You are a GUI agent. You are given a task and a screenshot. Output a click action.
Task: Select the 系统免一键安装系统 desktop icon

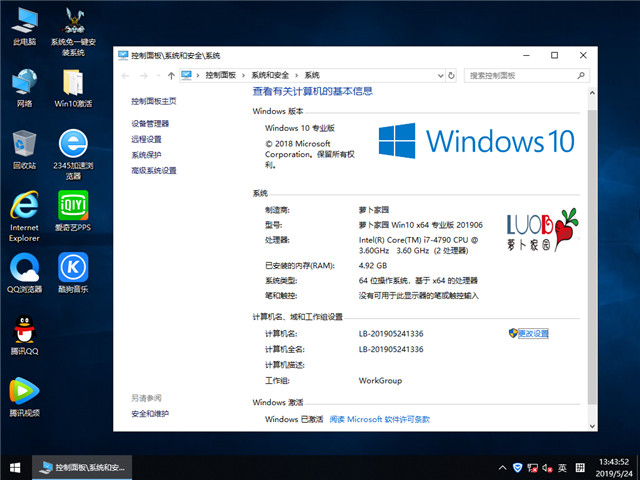(x=73, y=32)
